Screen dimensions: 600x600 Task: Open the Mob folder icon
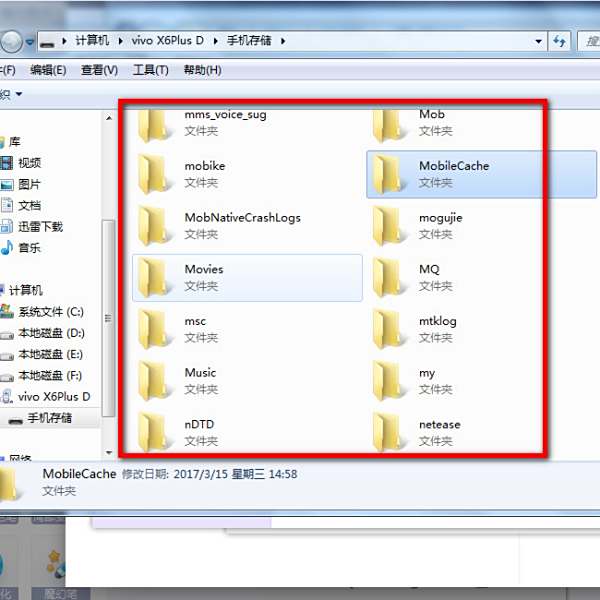(389, 125)
